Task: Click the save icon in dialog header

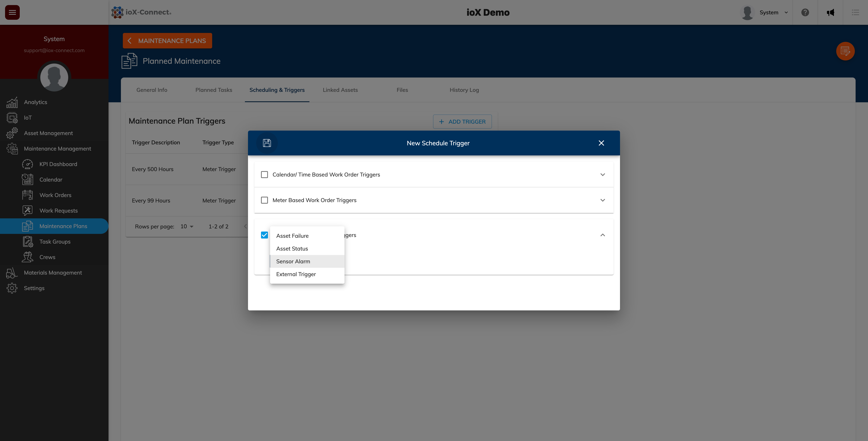Action: (x=267, y=143)
